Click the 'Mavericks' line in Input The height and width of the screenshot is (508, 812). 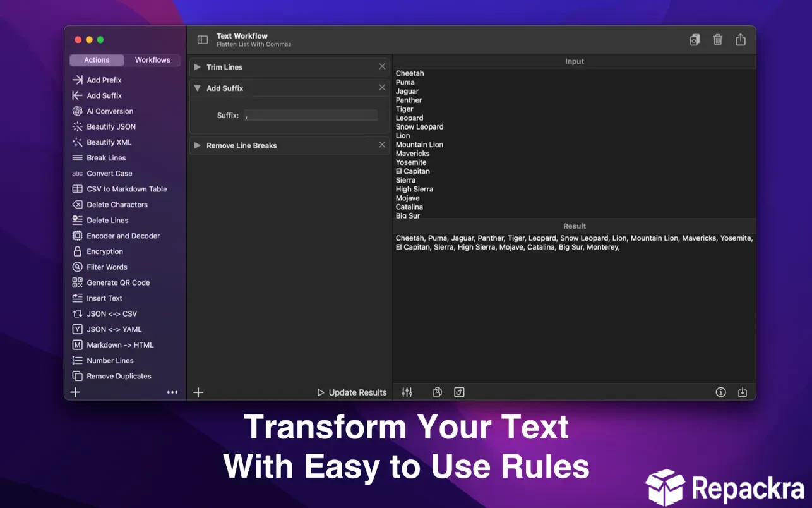413,154
